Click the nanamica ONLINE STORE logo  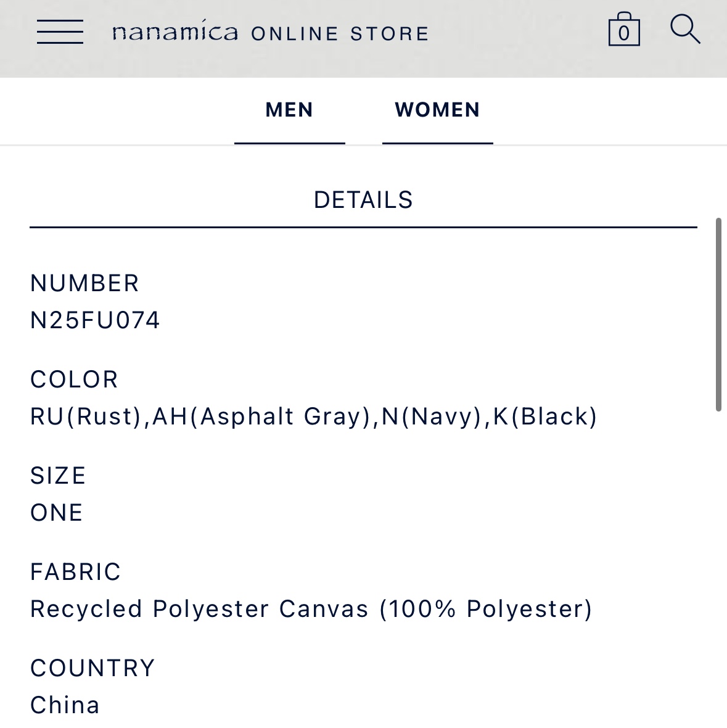pos(271,33)
